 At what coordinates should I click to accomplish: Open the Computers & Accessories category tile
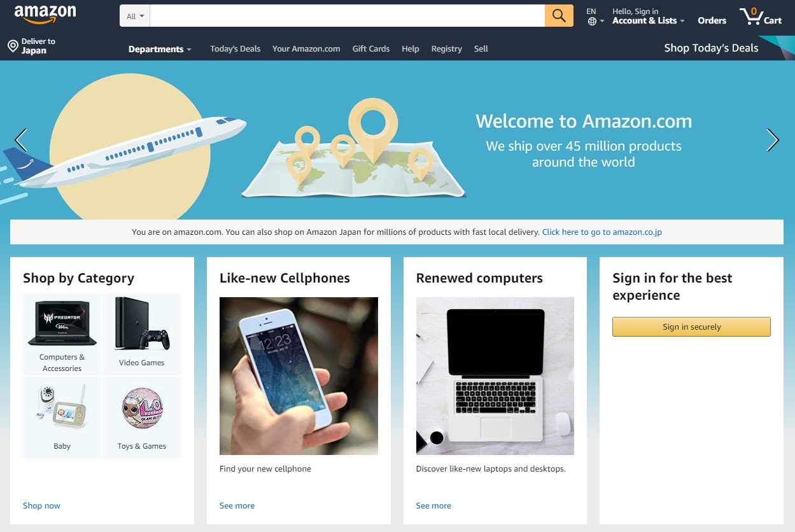coord(62,334)
